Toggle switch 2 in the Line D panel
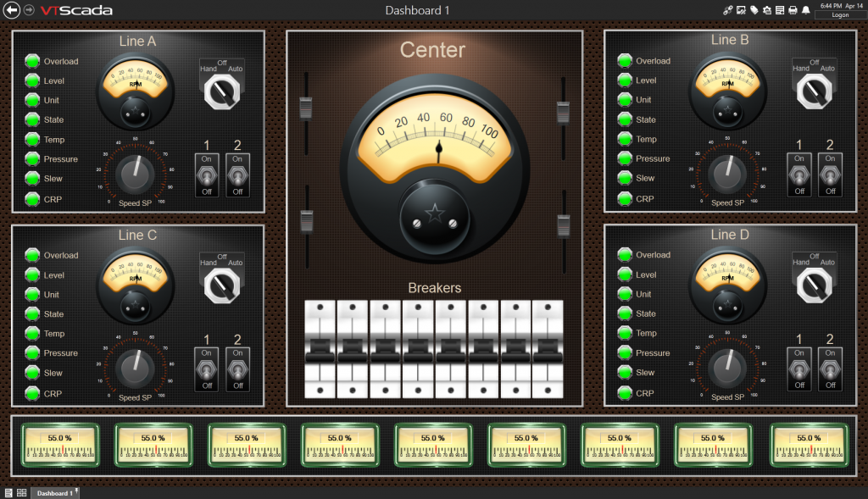The width and height of the screenshot is (868, 499). coord(830,369)
